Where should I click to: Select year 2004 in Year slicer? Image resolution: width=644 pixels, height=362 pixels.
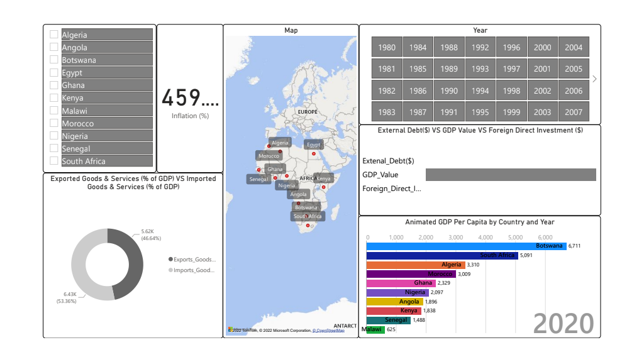point(574,47)
